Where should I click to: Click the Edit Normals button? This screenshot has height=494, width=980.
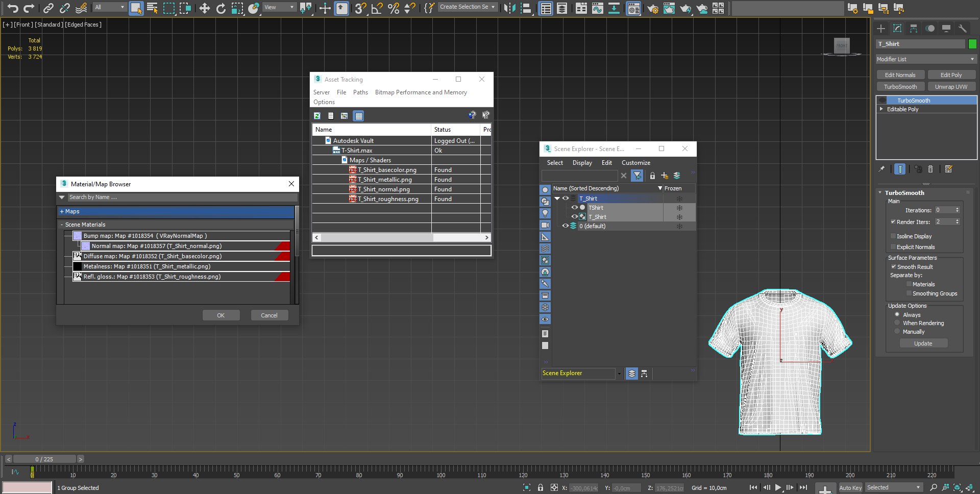tap(900, 75)
